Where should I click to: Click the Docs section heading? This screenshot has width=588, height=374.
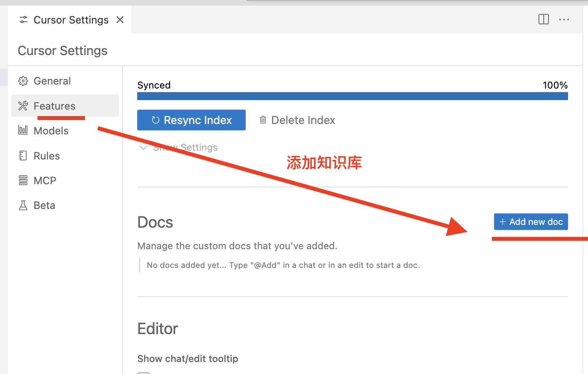click(155, 222)
